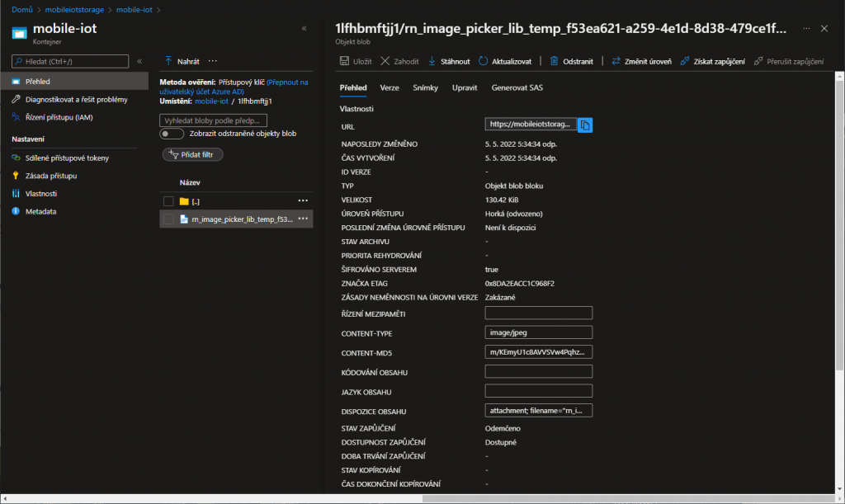Select checkbox for rn_image_picker_lib_temp file
The height and width of the screenshot is (504, 845).
tap(168, 219)
